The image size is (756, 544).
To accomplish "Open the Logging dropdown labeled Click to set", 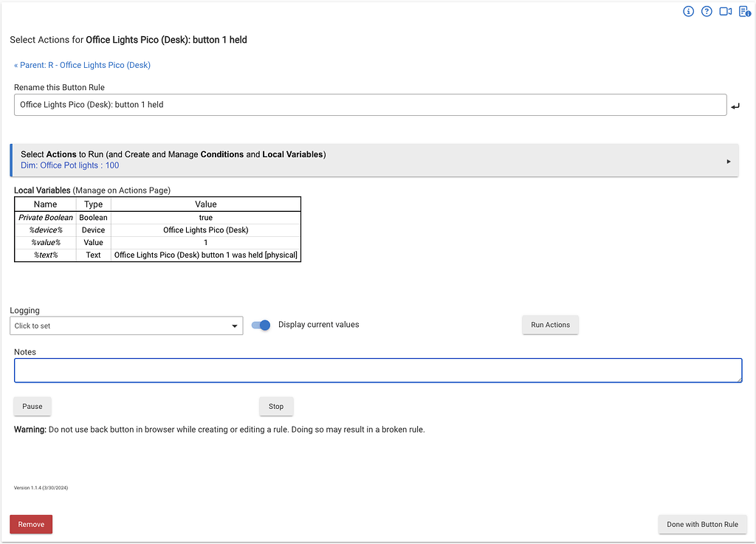I will click(126, 325).
